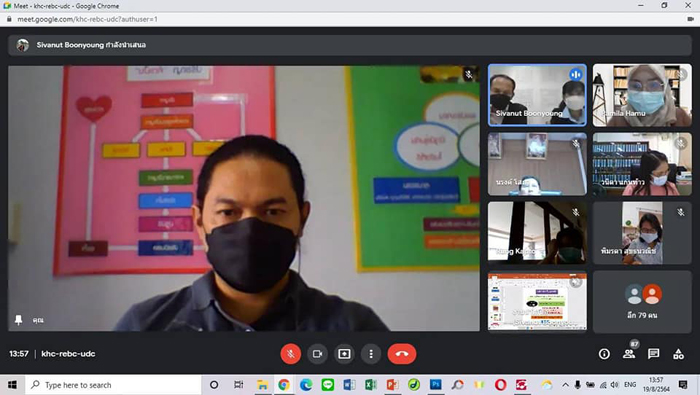Unmute the microphone in call controls
700x395 pixels.
click(x=291, y=354)
